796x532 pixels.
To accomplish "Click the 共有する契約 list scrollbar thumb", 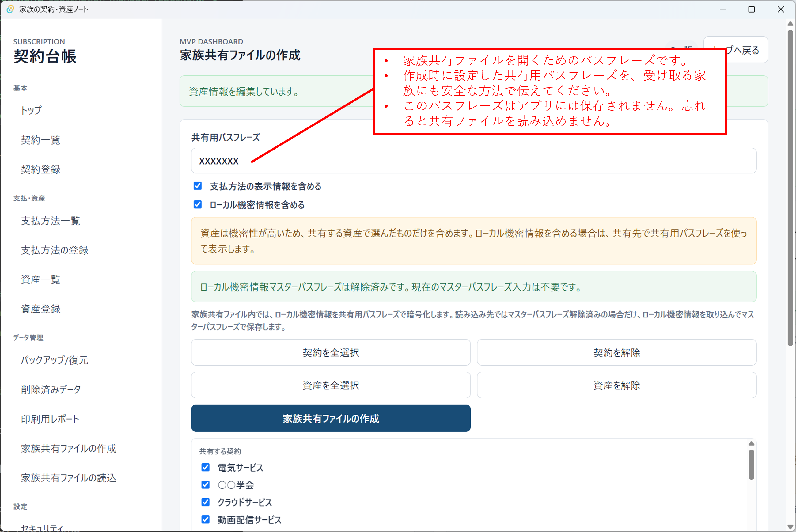I will pyautogui.click(x=751, y=465).
